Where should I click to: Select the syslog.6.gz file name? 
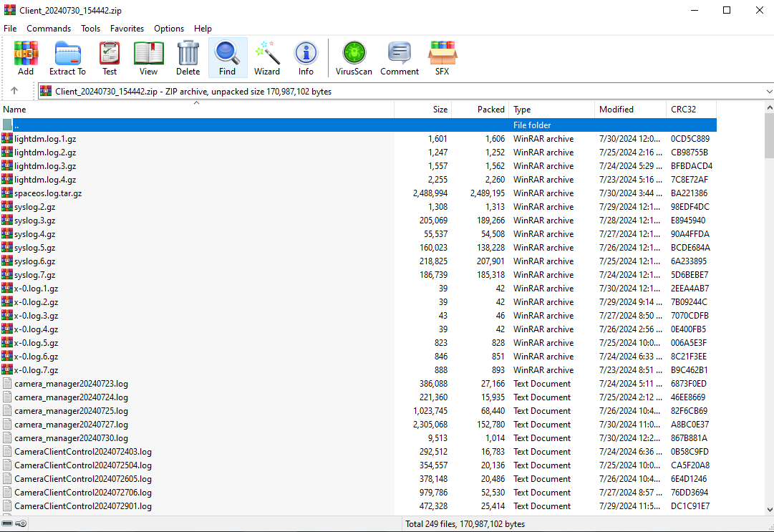[35, 261]
